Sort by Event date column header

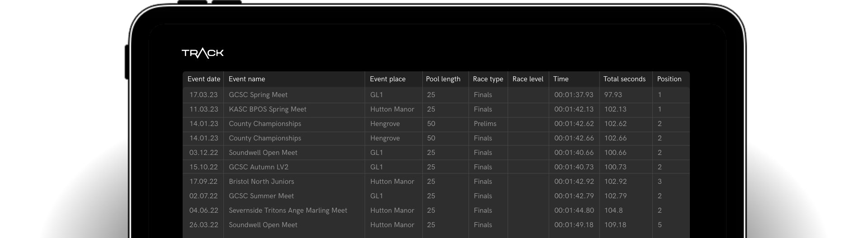tap(203, 79)
